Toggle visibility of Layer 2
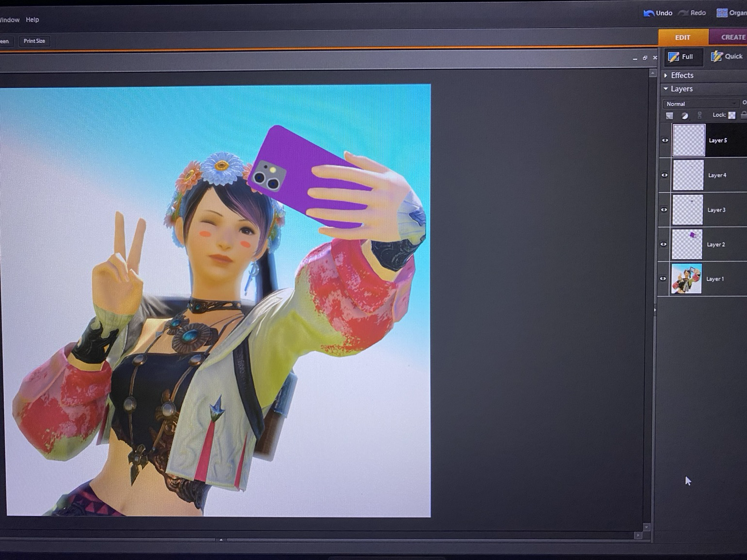 [x=663, y=244]
